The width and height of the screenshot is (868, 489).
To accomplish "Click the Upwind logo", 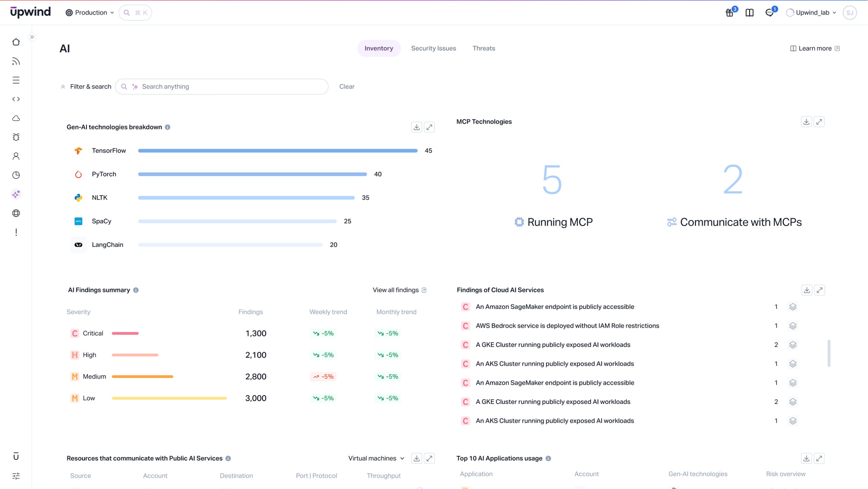I will pyautogui.click(x=31, y=12).
